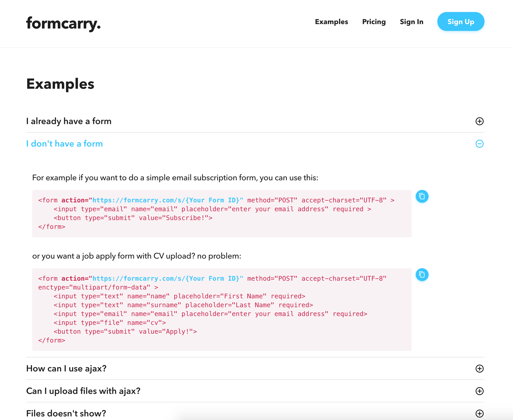Click the blue Sign Up button
513x420 pixels.
pyautogui.click(x=461, y=21)
